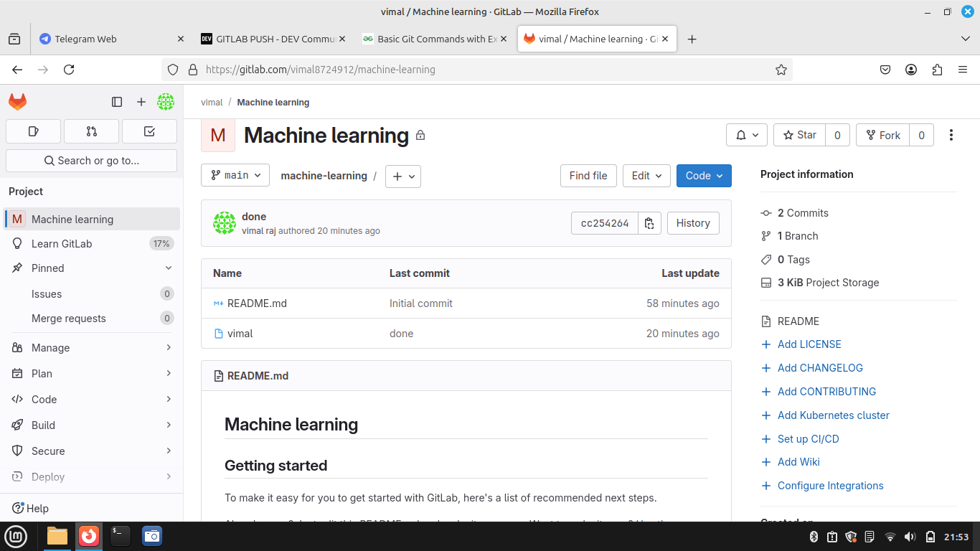Click Add LICENSE link
980x551 pixels.
point(809,344)
